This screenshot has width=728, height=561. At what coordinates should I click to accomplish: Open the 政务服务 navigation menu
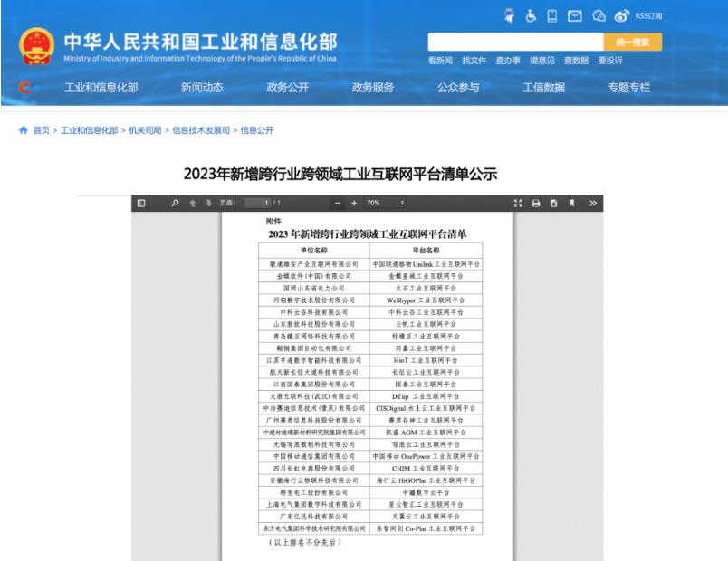pyautogui.click(x=373, y=87)
